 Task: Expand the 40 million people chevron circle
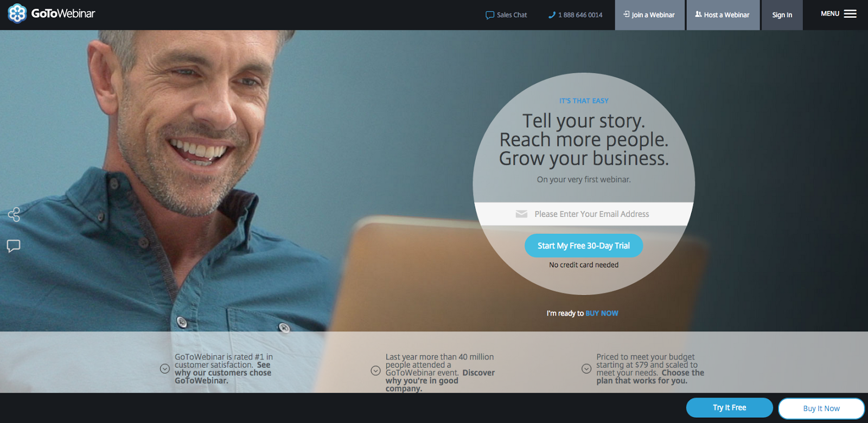point(375,371)
